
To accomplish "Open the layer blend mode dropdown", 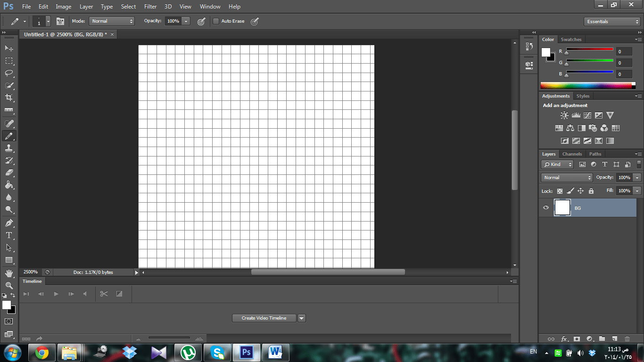I will pyautogui.click(x=566, y=177).
